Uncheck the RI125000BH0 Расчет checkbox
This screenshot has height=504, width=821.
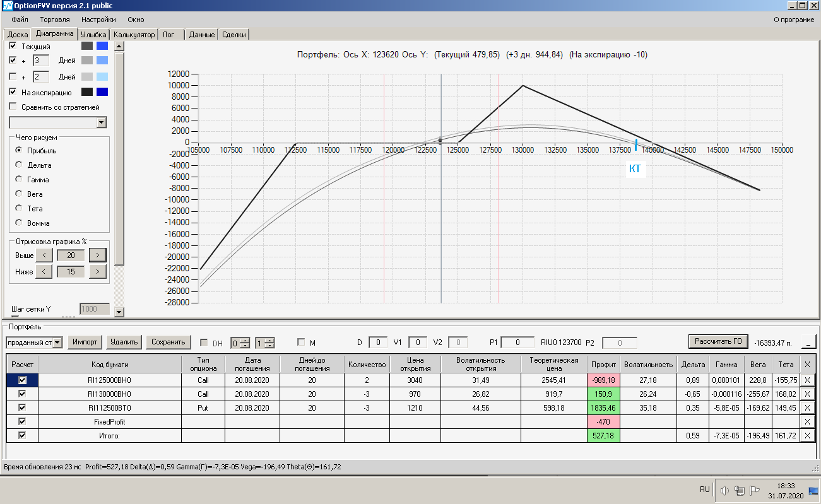(x=22, y=380)
